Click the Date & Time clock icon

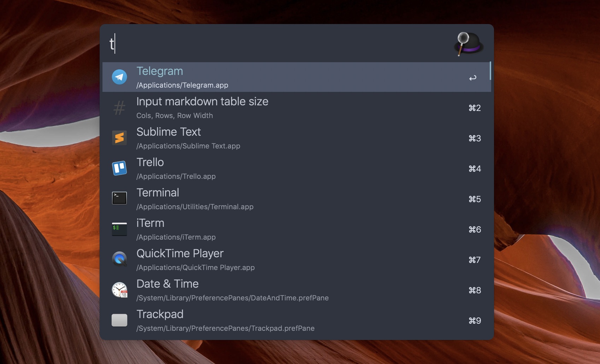pyautogui.click(x=119, y=290)
